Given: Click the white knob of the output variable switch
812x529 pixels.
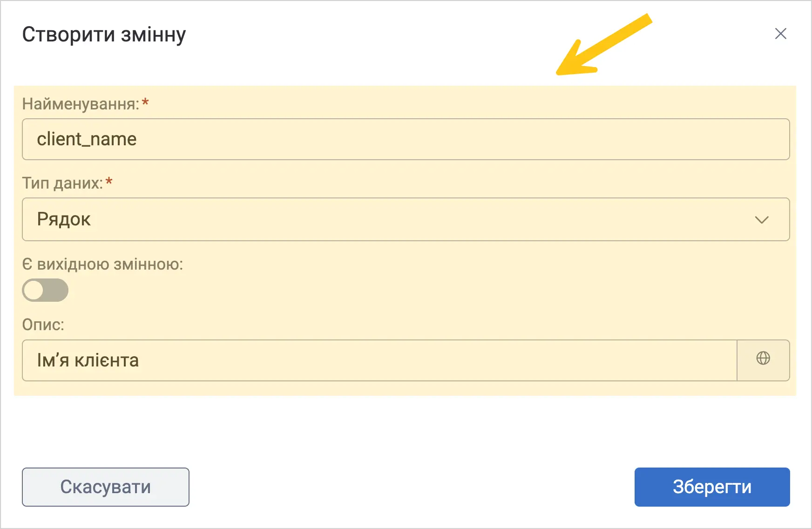Looking at the screenshot, I should pos(34,290).
